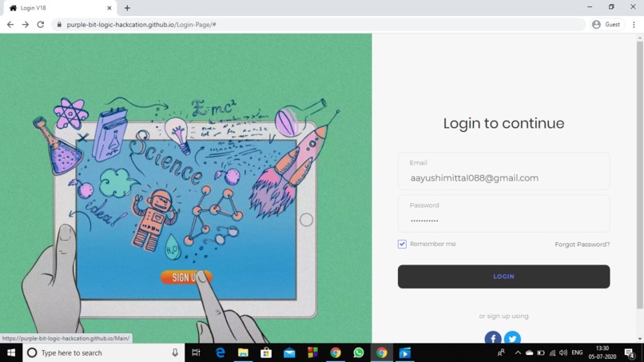Open the Guest profile menu
644x362 pixels.
point(607,25)
